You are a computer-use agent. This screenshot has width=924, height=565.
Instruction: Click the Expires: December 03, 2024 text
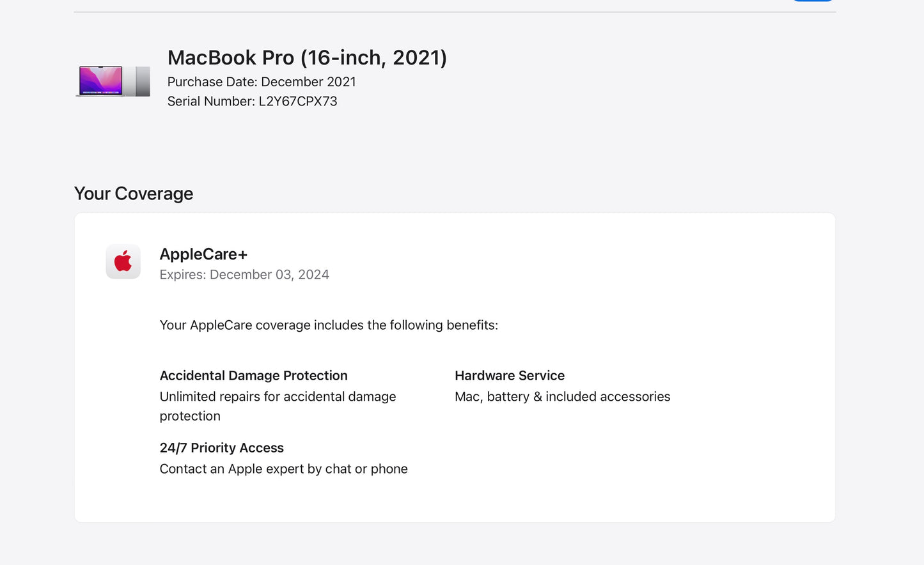[x=244, y=275]
